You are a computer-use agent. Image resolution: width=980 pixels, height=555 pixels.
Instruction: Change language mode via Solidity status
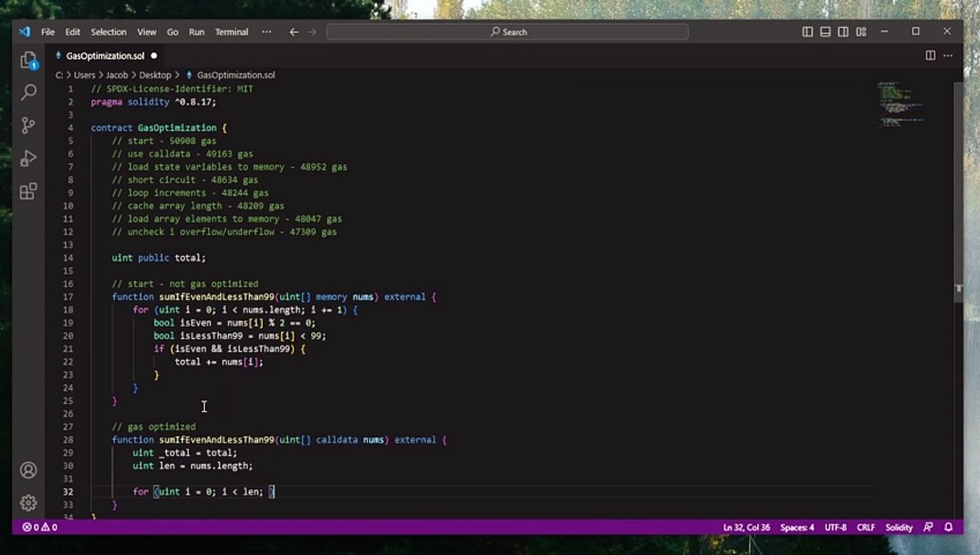click(899, 527)
